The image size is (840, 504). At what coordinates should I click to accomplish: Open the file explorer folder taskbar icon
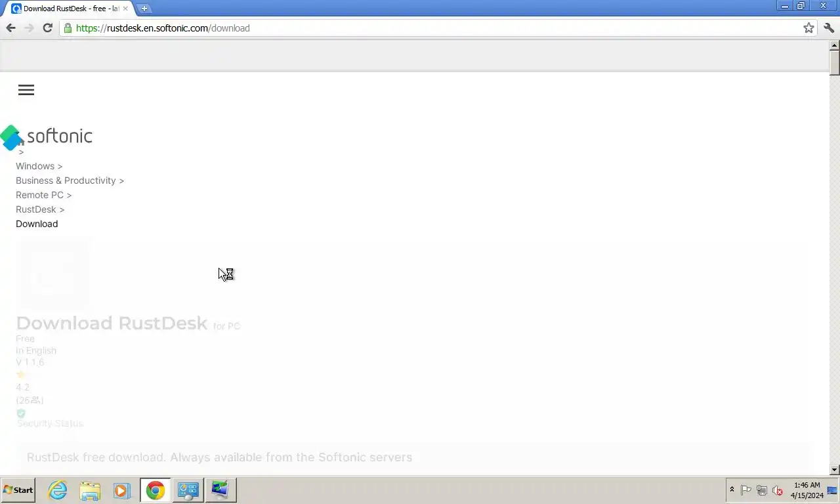coord(90,490)
